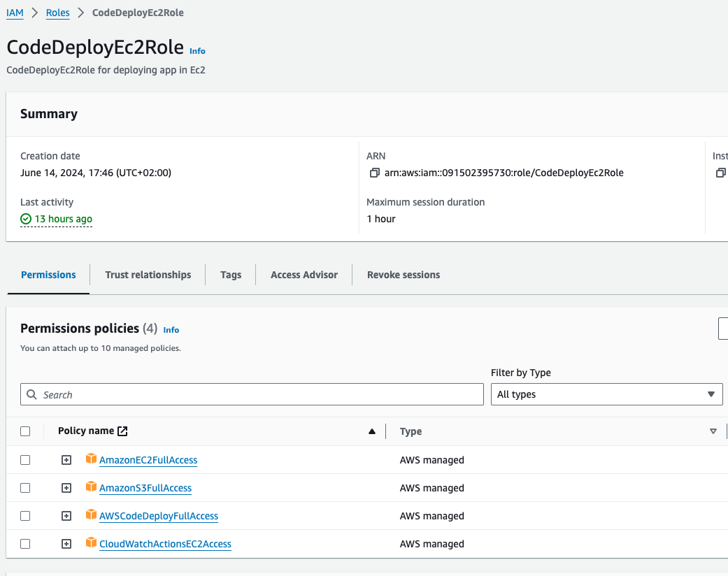Click the role ARN text
The height and width of the screenshot is (576, 728).
pos(504,173)
